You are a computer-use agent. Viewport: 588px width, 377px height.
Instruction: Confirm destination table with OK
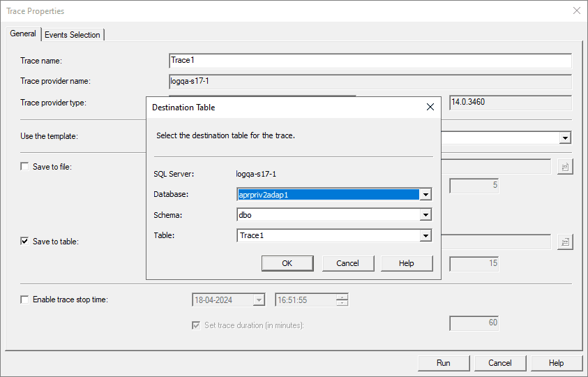point(287,263)
